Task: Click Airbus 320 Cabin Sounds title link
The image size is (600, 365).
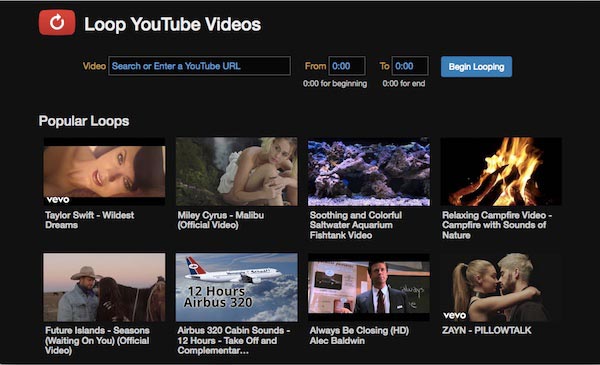Action: coord(234,341)
